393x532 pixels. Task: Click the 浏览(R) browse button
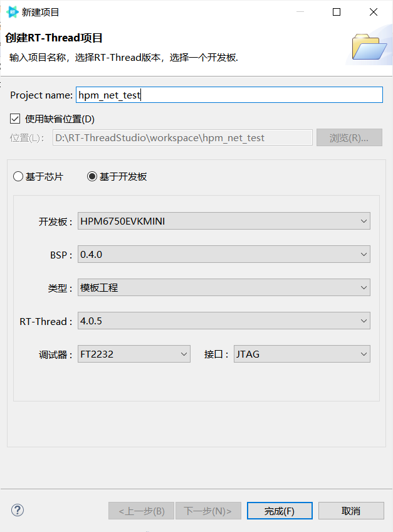click(x=349, y=137)
